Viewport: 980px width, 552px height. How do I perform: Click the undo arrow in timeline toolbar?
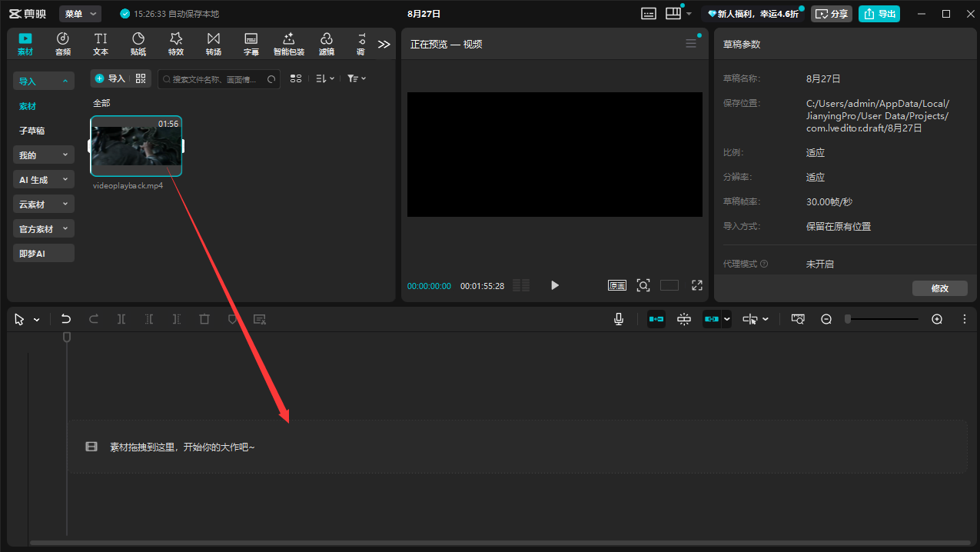[66, 319]
